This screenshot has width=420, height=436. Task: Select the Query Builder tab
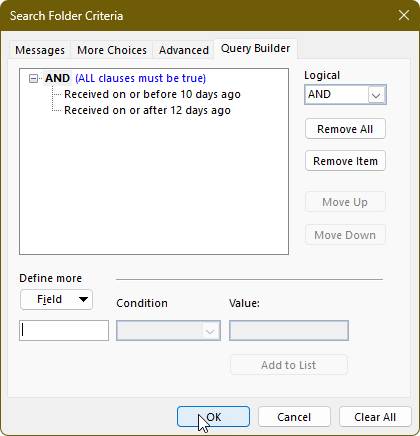(255, 49)
